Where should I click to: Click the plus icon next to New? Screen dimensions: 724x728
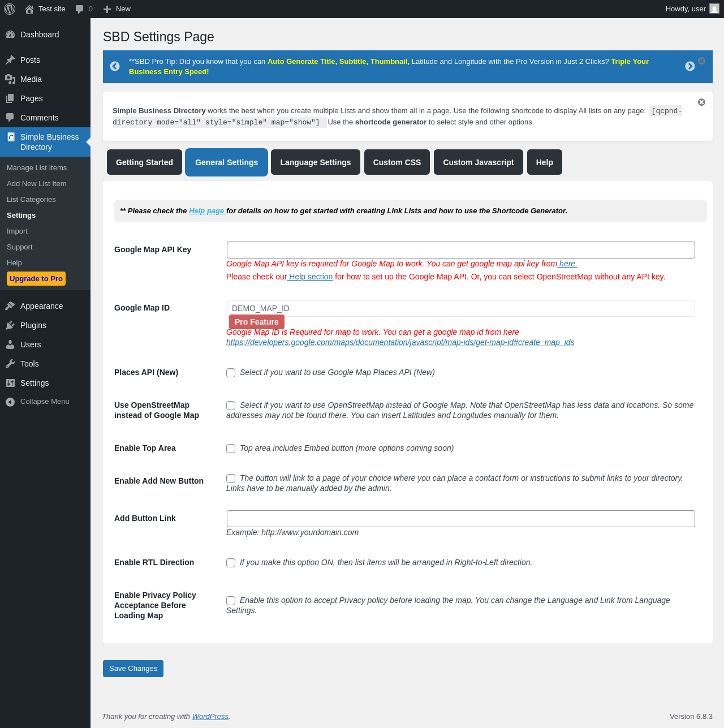[107, 9]
